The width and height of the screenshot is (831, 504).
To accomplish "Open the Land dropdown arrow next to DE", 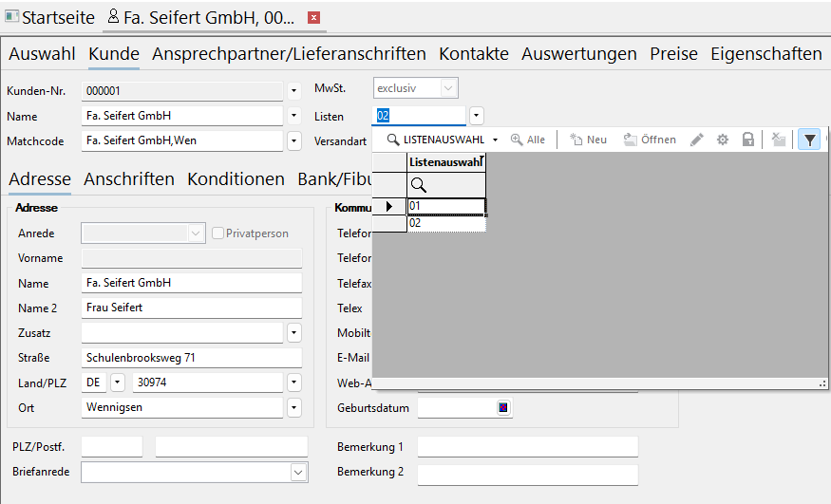I will pos(118,383).
